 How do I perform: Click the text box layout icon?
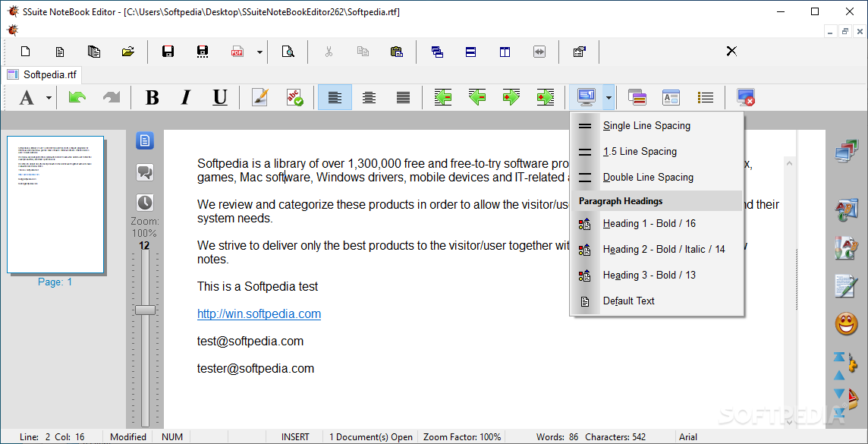[671, 97]
